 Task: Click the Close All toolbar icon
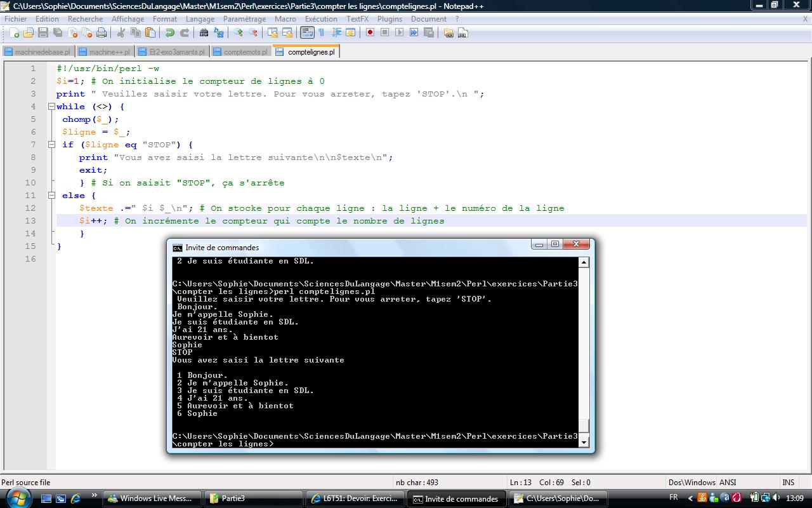tap(87, 32)
